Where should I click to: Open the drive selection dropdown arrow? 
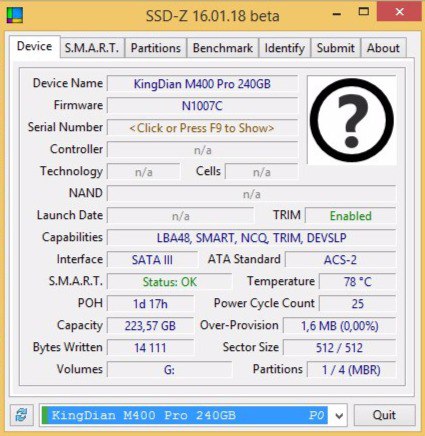339,416
